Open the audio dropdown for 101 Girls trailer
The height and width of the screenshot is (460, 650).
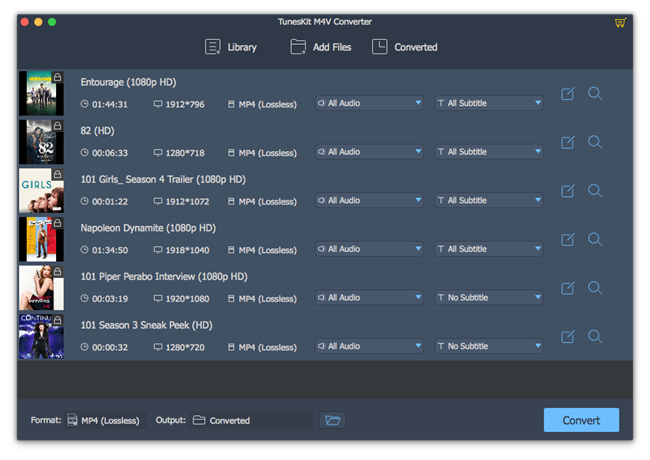[x=369, y=200]
